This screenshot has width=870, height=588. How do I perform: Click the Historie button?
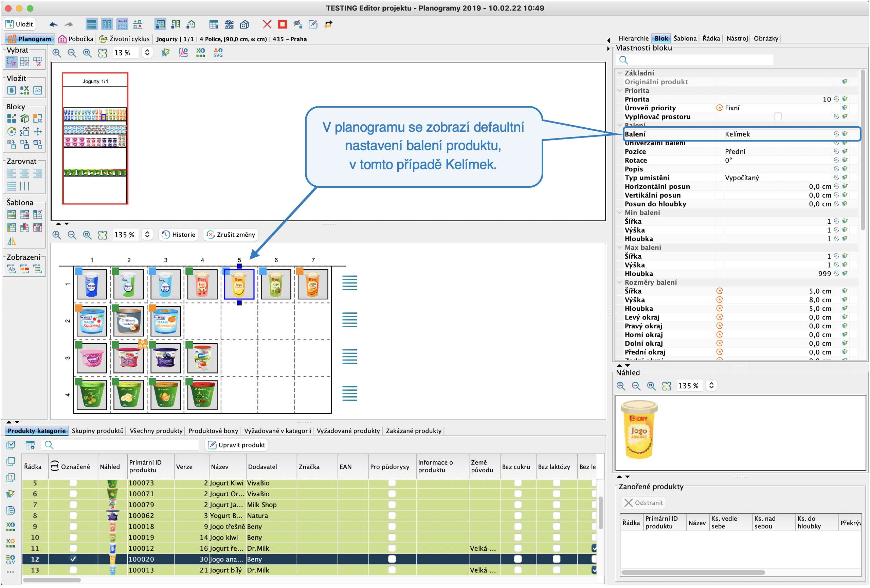[x=179, y=235]
